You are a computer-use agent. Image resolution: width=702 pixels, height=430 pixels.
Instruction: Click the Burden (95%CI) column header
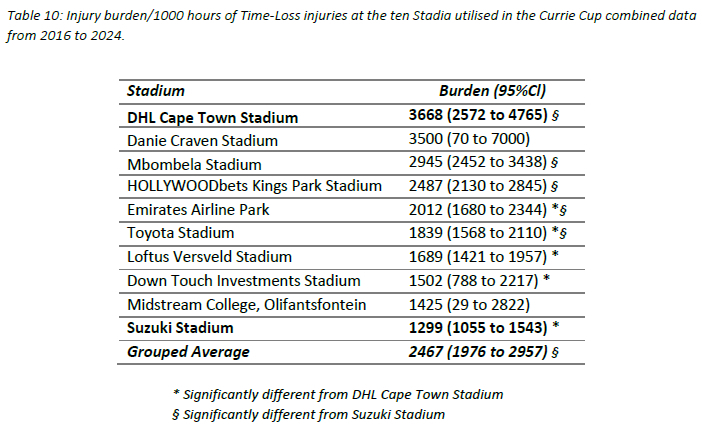tap(492, 91)
